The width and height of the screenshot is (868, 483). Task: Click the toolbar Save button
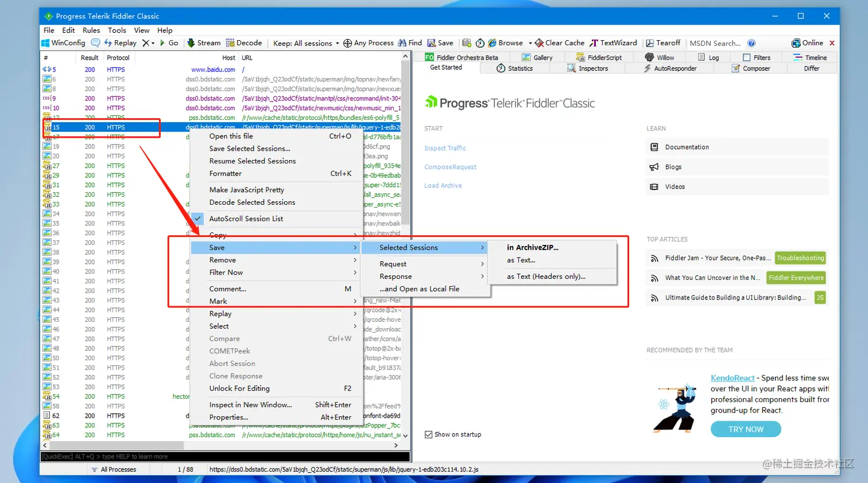coord(440,43)
